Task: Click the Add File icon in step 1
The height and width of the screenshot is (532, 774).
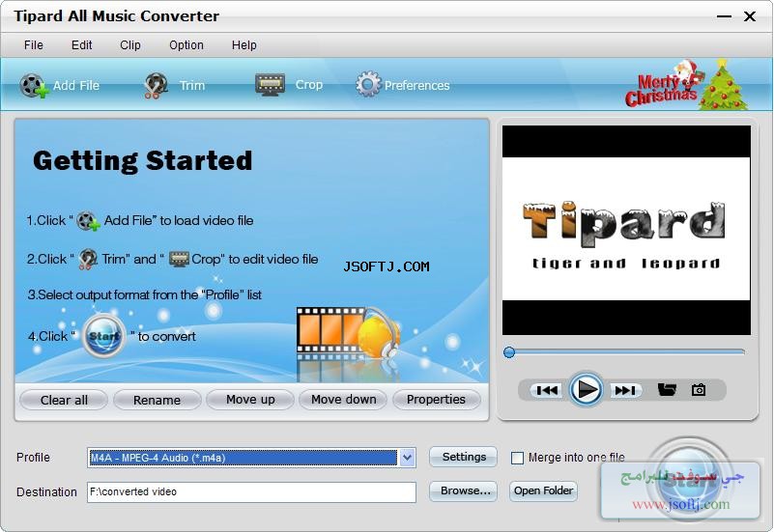Action: [89, 221]
